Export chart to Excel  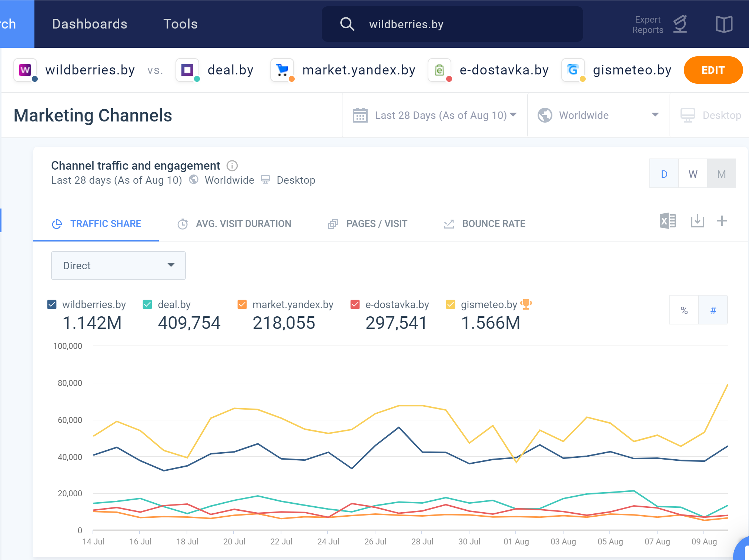coord(668,221)
